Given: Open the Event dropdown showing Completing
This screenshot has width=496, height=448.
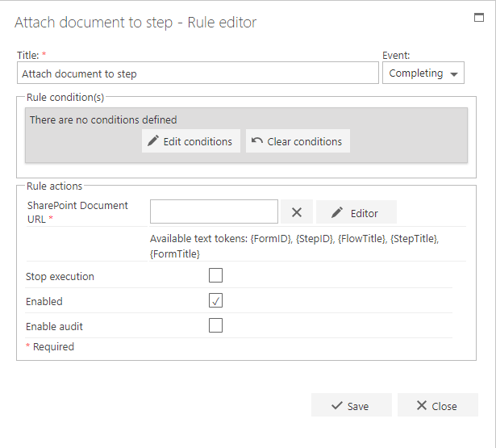Looking at the screenshot, I should coord(423,73).
